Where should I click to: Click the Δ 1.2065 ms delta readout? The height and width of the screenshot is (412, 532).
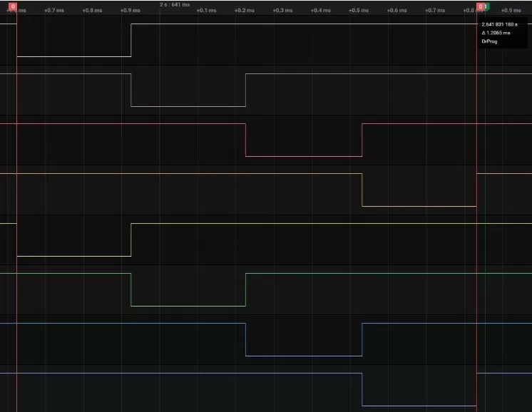(496, 33)
